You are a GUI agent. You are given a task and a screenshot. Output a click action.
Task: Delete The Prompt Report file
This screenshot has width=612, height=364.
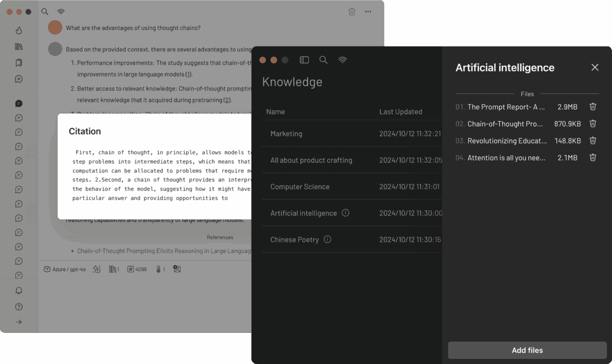(593, 107)
